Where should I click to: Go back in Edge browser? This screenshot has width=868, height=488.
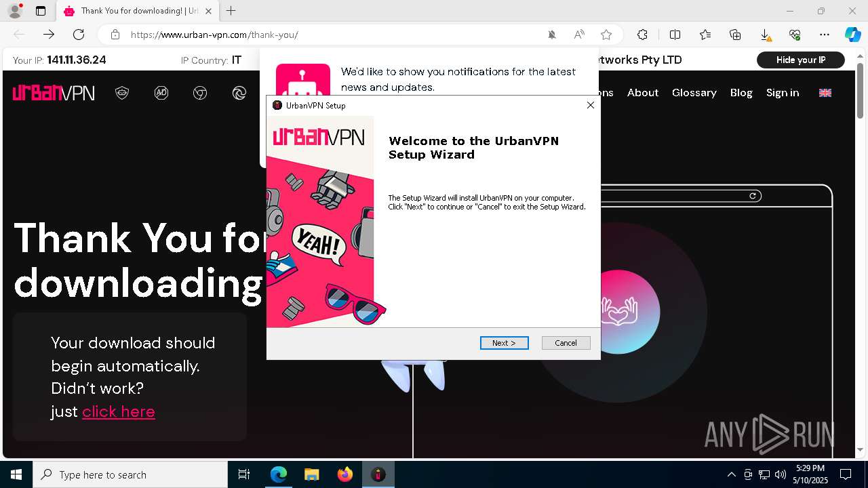tap(19, 35)
